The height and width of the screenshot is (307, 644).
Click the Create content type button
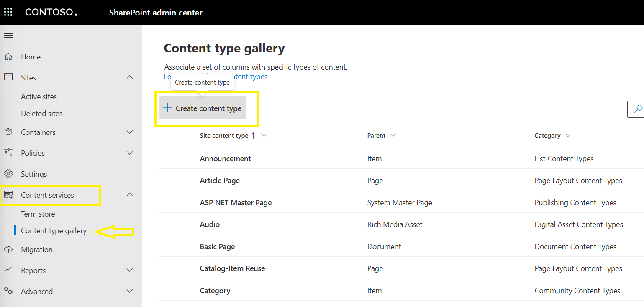pyautogui.click(x=202, y=108)
